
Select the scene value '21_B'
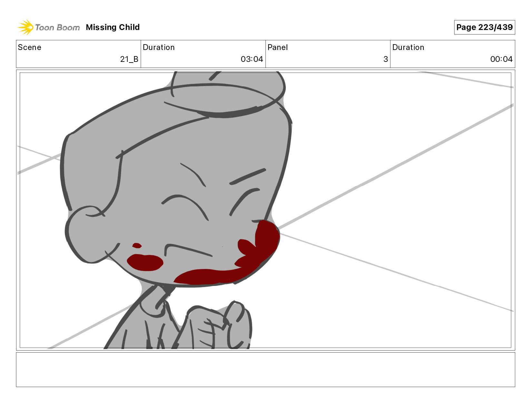(129, 59)
